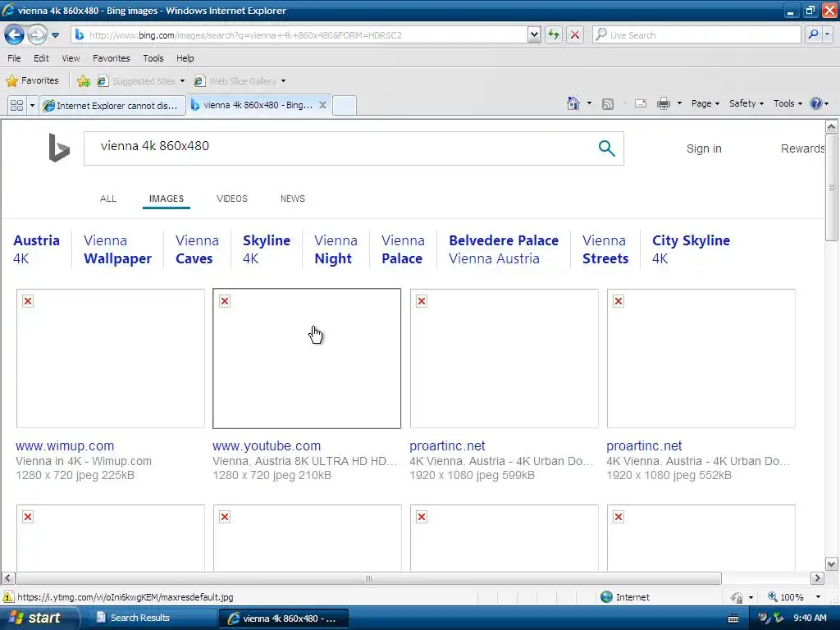
Task: Open the File menu
Action: pyautogui.click(x=15, y=58)
